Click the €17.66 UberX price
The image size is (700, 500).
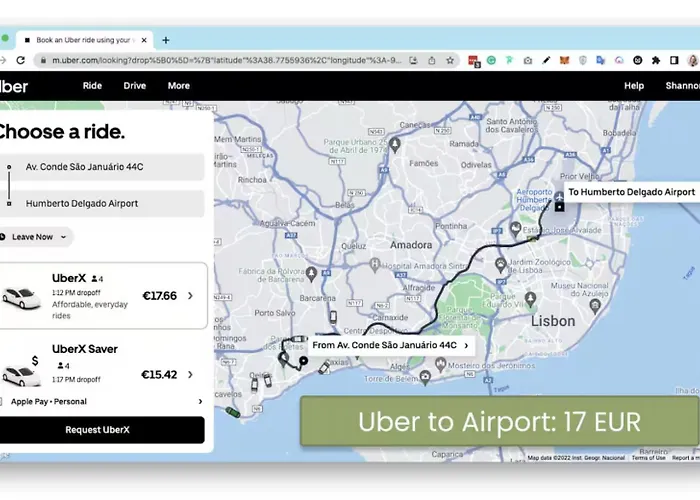160,296
